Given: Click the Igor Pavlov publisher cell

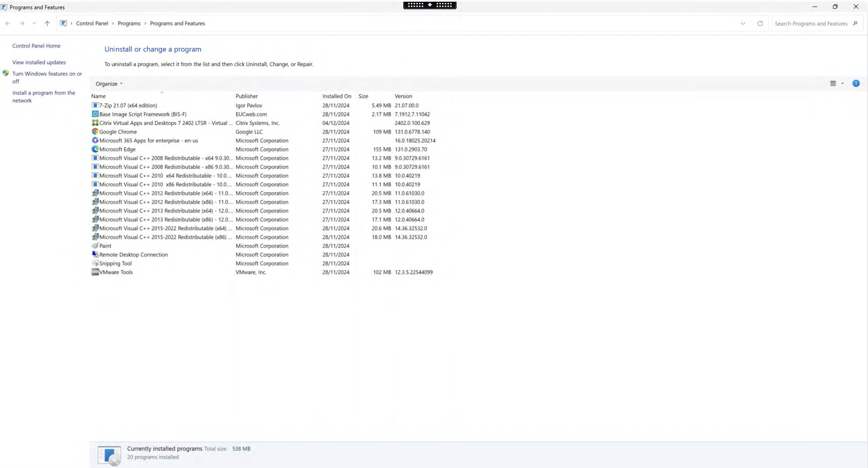Looking at the screenshot, I should click(249, 105).
